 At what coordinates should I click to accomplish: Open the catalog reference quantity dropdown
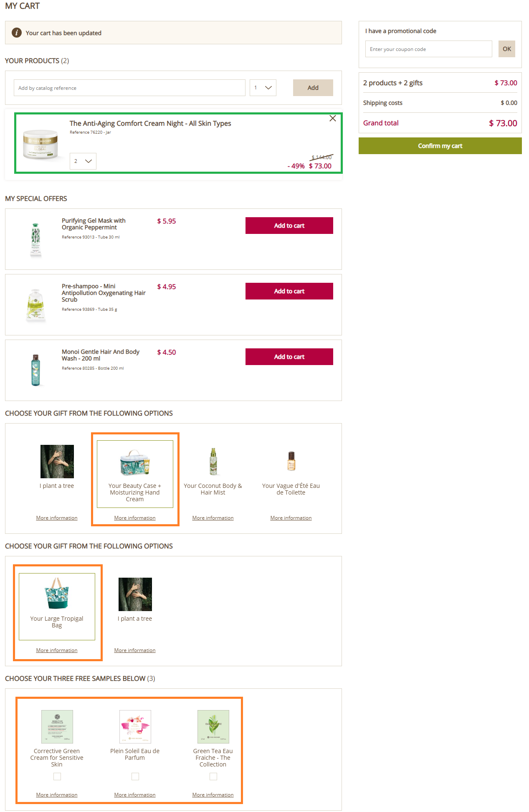point(263,88)
